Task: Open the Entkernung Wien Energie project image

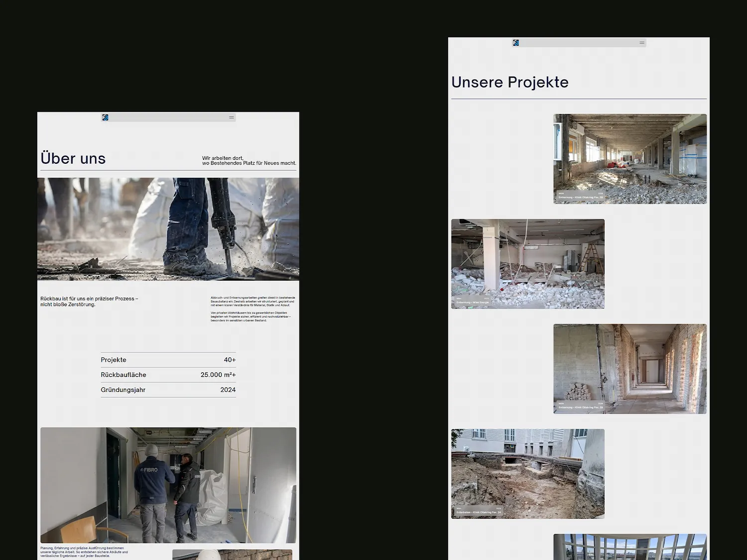Action: (x=528, y=264)
